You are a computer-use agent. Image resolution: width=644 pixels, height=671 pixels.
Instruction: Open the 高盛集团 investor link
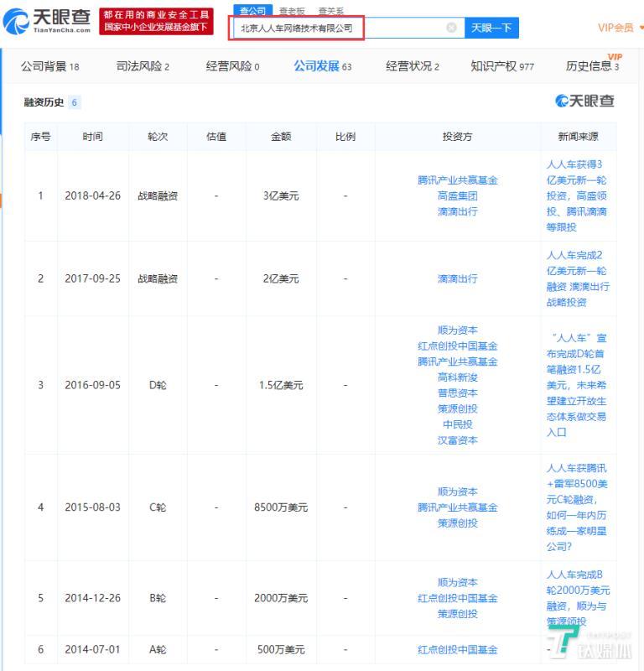(458, 196)
